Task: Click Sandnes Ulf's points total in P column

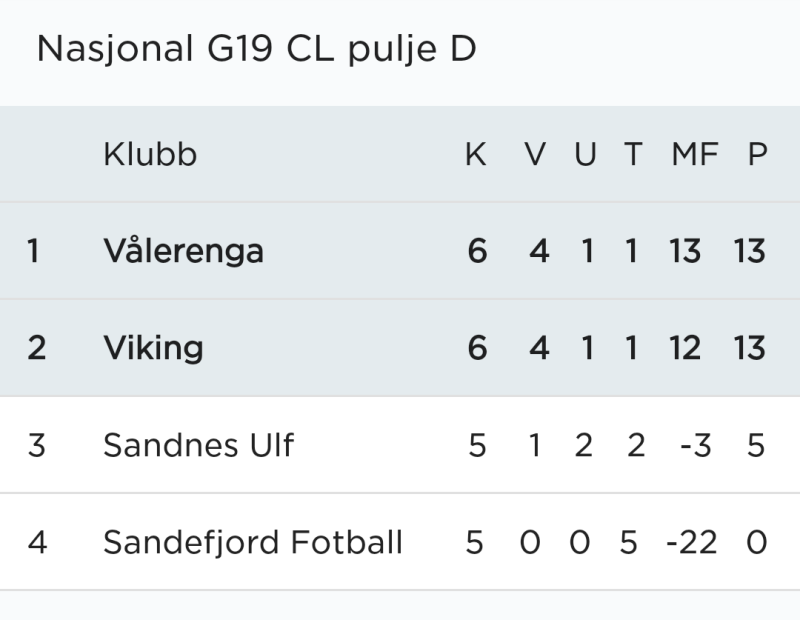Action: click(x=757, y=445)
